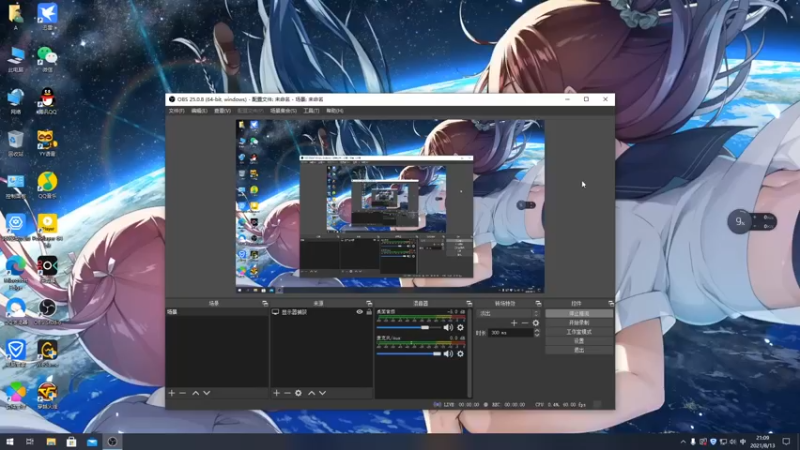Open the Recycle Bin desktop icon

16,143
